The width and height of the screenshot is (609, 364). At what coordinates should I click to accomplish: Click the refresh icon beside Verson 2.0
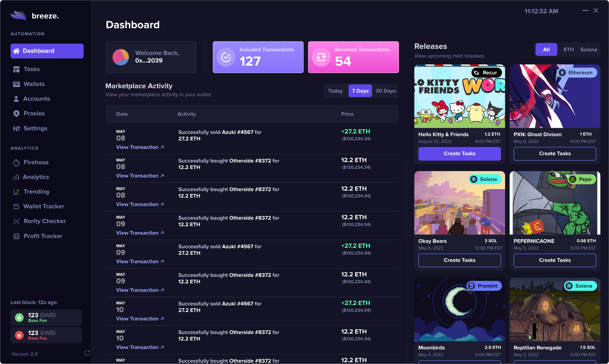pyautogui.click(x=87, y=353)
